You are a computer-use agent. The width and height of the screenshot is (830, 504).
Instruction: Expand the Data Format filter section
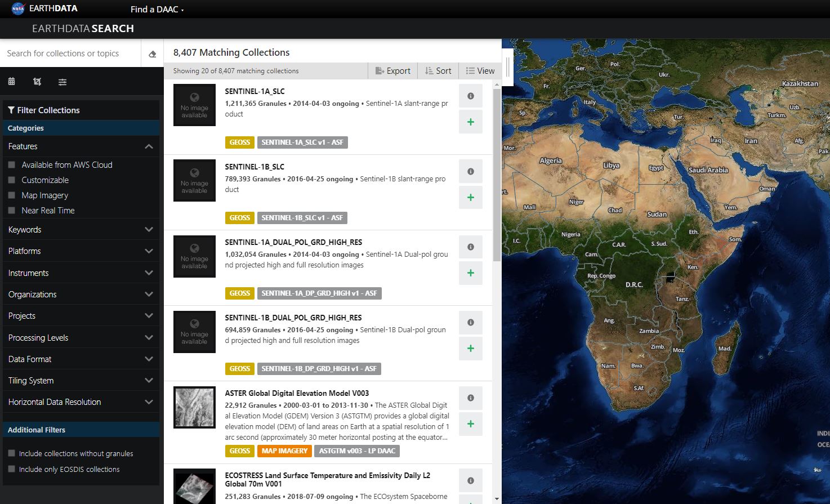pos(81,359)
